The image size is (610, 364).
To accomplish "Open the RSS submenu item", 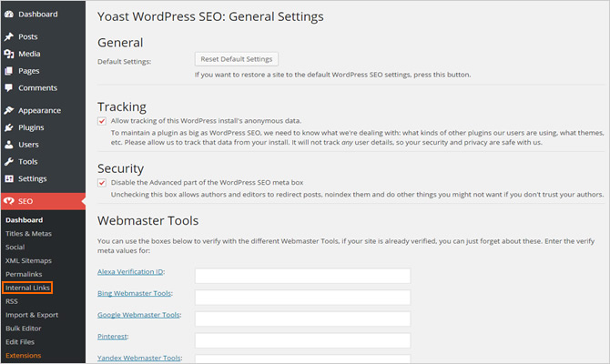I will pyautogui.click(x=12, y=301).
